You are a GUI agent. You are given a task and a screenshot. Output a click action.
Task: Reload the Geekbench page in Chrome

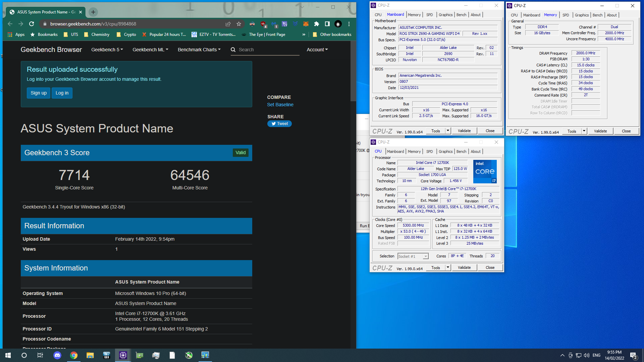[32, 24]
